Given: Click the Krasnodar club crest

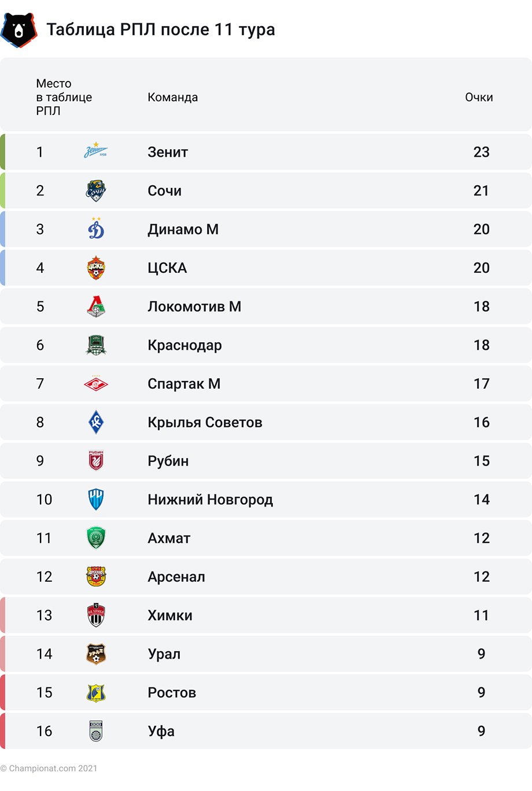Looking at the screenshot, I should (x=96, y=345).
